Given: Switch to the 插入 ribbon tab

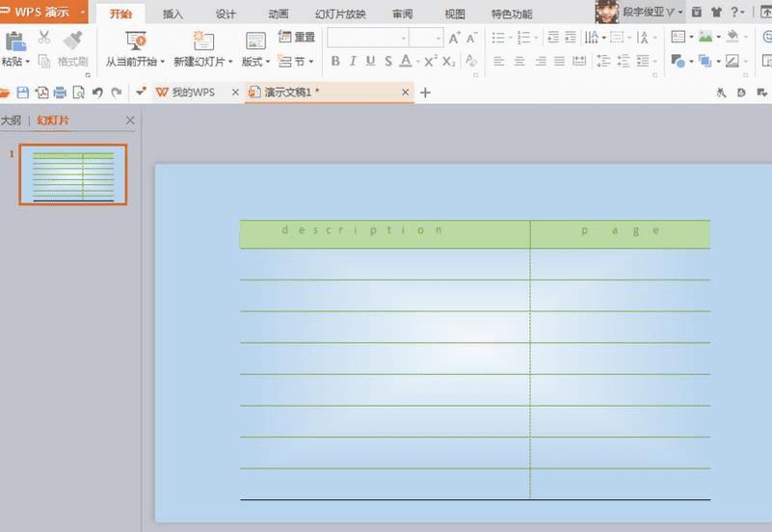Looking at the screenshot, I should [x=173, y=14].
